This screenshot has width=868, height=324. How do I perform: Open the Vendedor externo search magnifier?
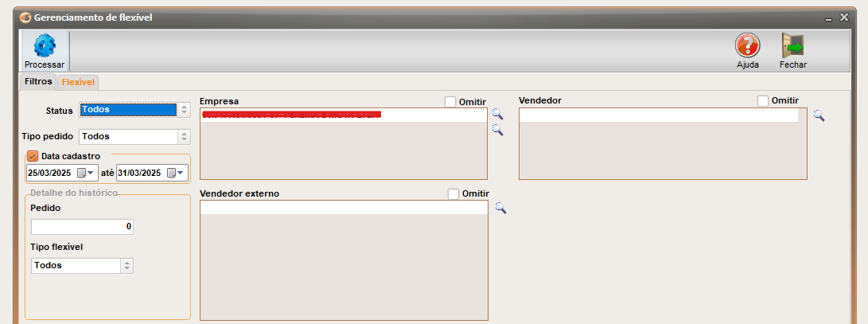point(500,208)
